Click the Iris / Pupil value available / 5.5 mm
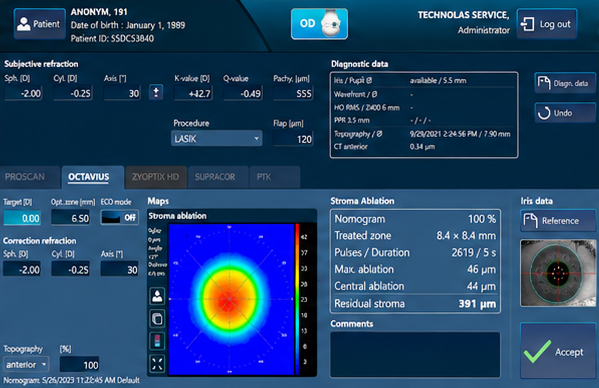Screen dimensions: 599x388 438,81
